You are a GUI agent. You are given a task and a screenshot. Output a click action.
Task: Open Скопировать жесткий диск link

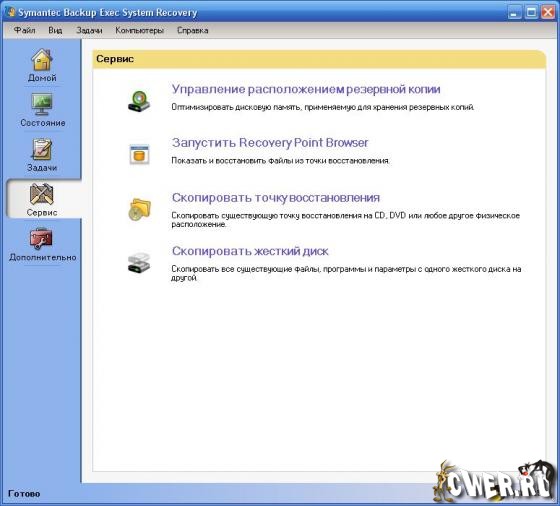(250, 251)
